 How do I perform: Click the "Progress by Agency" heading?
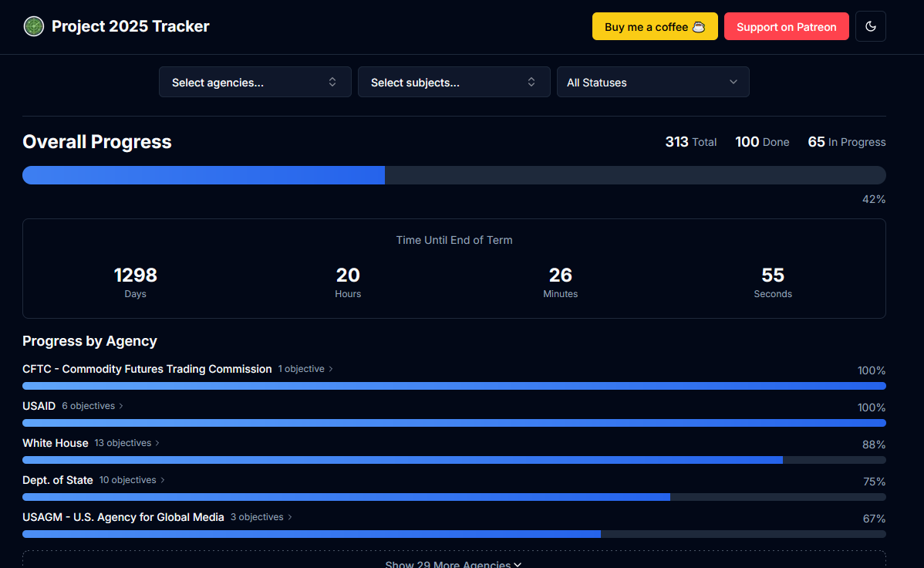(89, 341)
